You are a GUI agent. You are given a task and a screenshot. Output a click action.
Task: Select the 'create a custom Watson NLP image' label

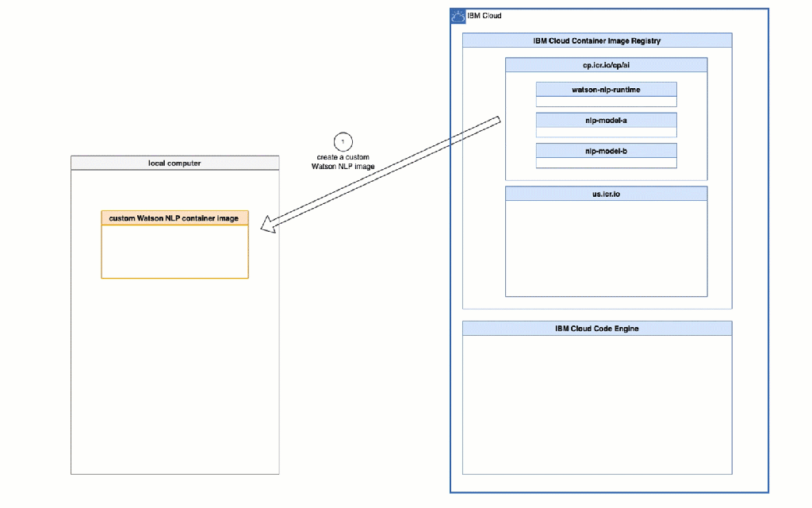343,162
